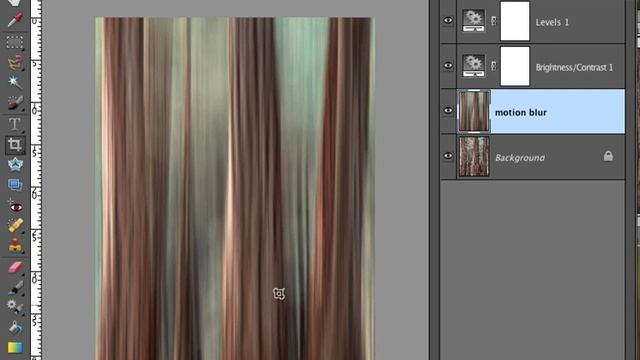Select the Spot Healing Brush bandage tool
Screen dimensions: 640x360
(x=15, y=225)
